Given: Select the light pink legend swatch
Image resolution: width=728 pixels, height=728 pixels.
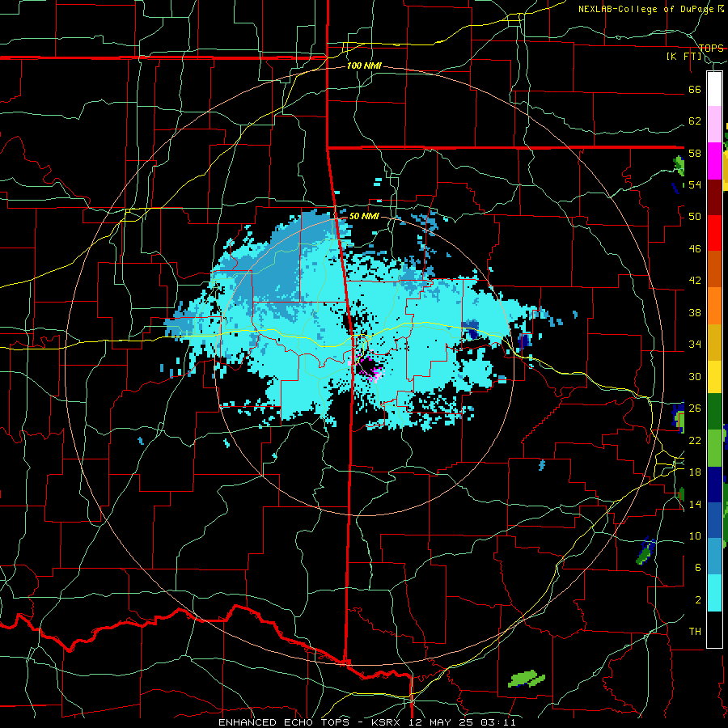Looking at the screenshot, I should tap(714, 125).
